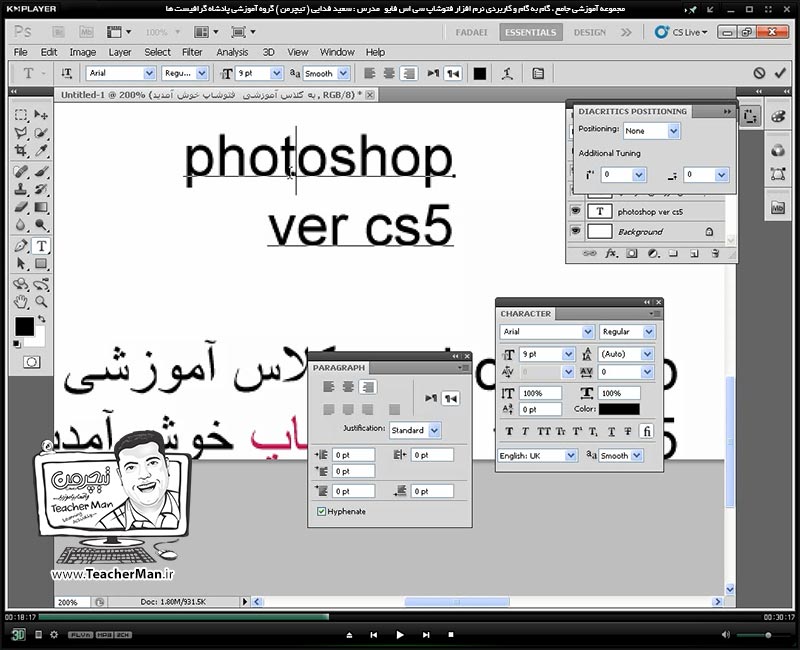Toggle Faux Italic in Character panel
Screen dimensions: 800x650
pos(525,431)
